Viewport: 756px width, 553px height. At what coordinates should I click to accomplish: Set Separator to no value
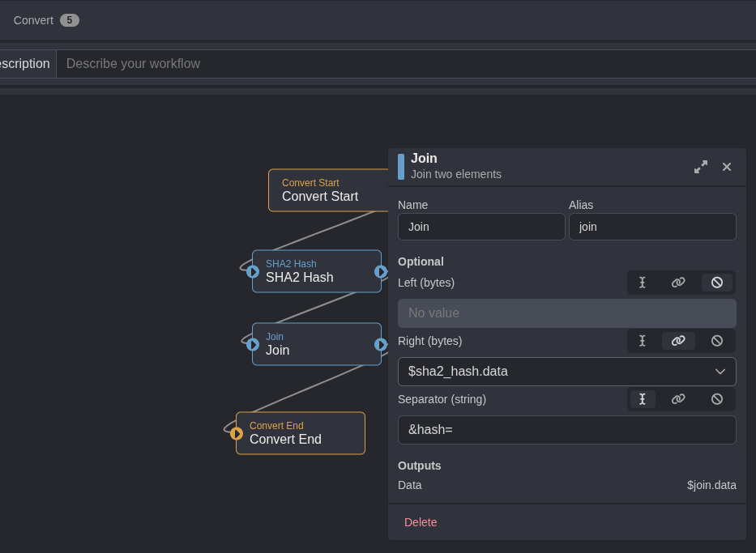pos(717,399)
